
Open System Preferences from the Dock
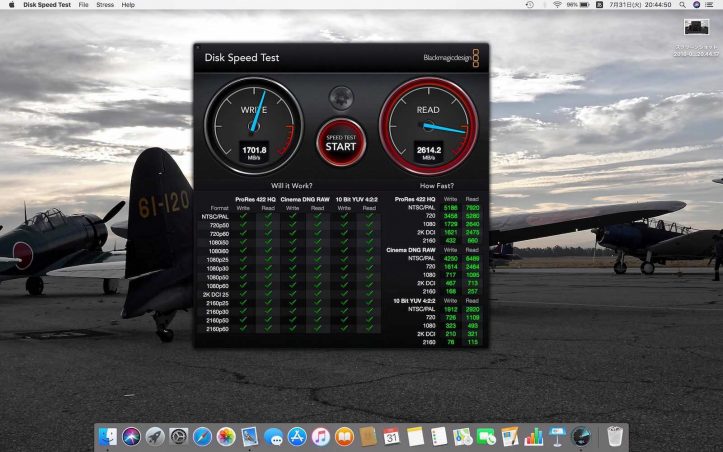tap(178, 436)
